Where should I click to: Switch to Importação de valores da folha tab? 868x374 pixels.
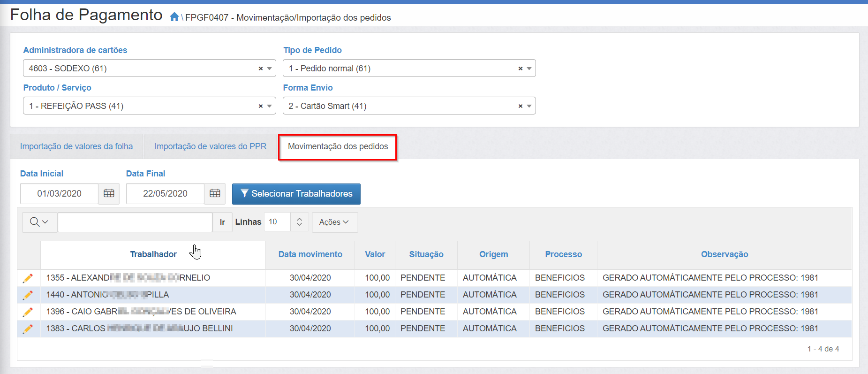click(x=76, y=146)
